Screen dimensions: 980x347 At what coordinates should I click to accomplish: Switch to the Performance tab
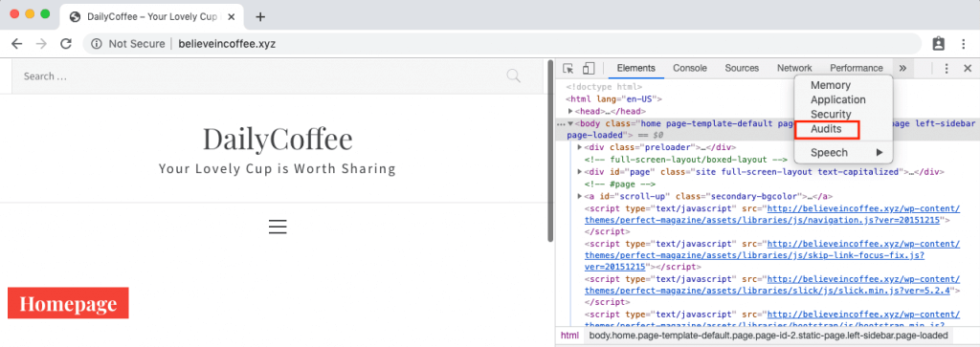tap(857, 68)
